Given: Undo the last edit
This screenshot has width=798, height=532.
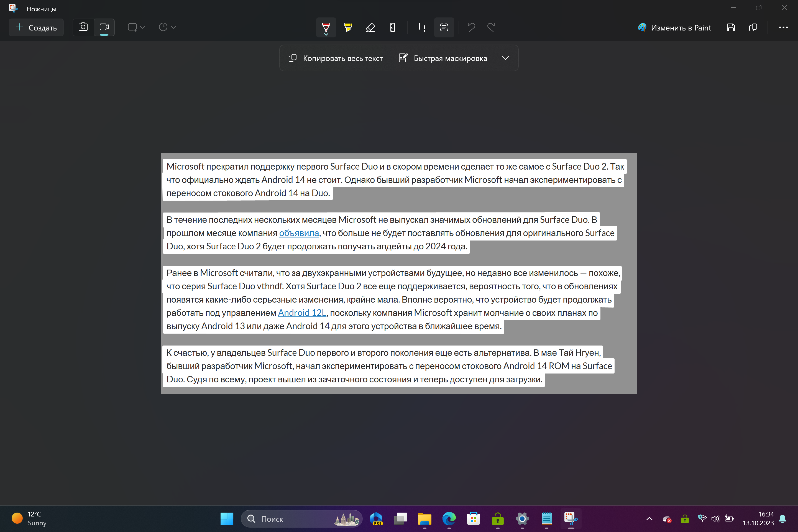Looking at the screenshot, I should [471, 27].
